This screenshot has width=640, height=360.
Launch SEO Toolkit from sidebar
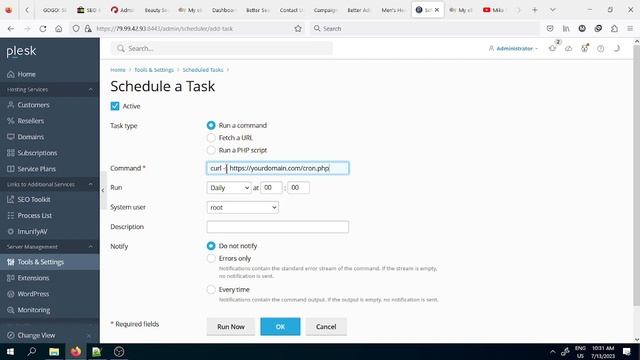click(x=34, y=199)
